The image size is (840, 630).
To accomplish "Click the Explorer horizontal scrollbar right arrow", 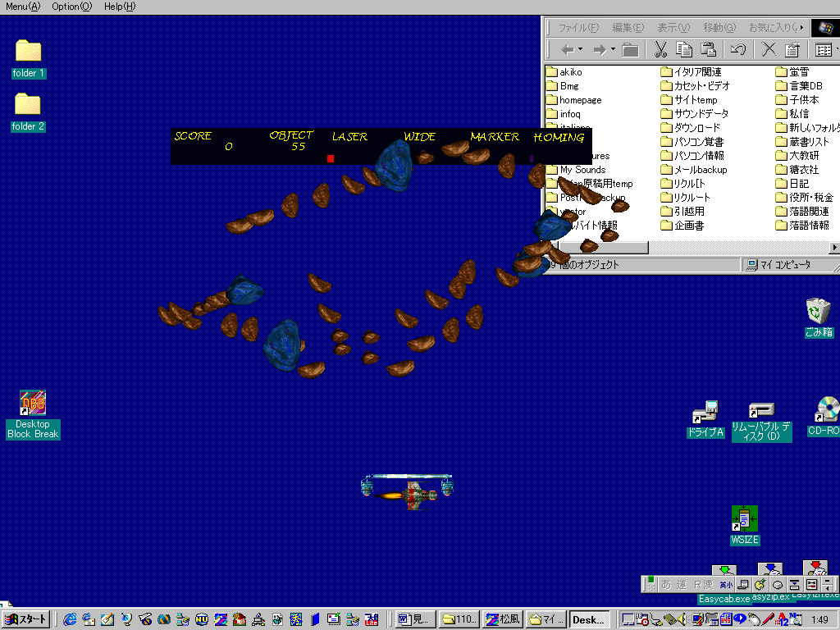I will tap(834, 248).
